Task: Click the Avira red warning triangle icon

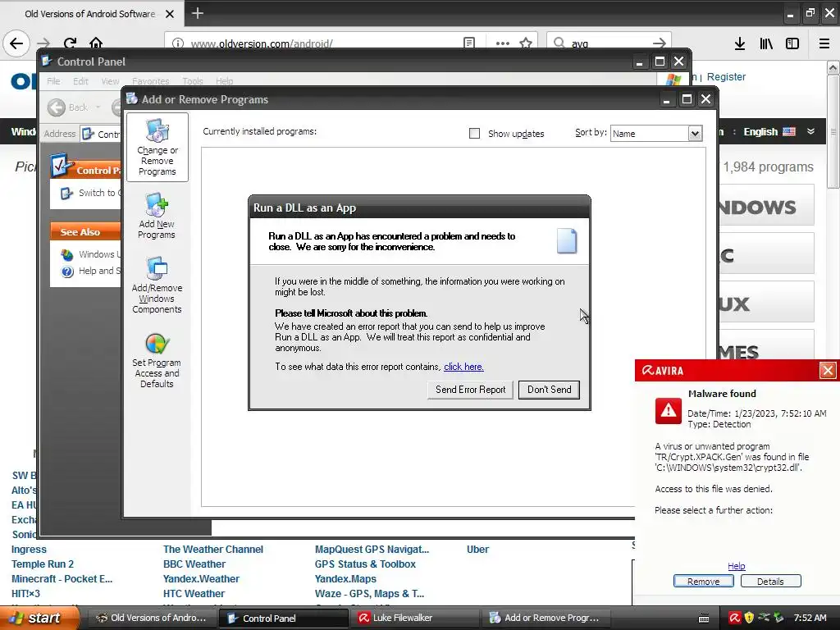Action: tap(668, 411)
